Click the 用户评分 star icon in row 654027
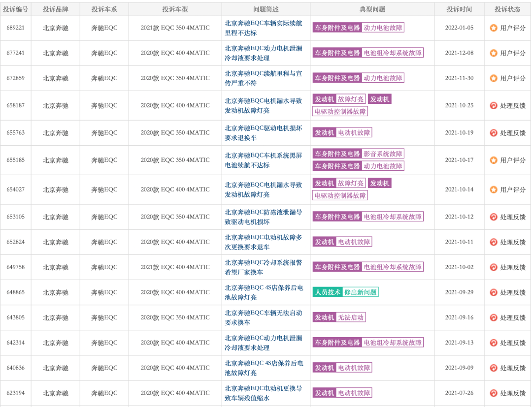532x407 pixels. pyautogui.click(x=494, y=189)
